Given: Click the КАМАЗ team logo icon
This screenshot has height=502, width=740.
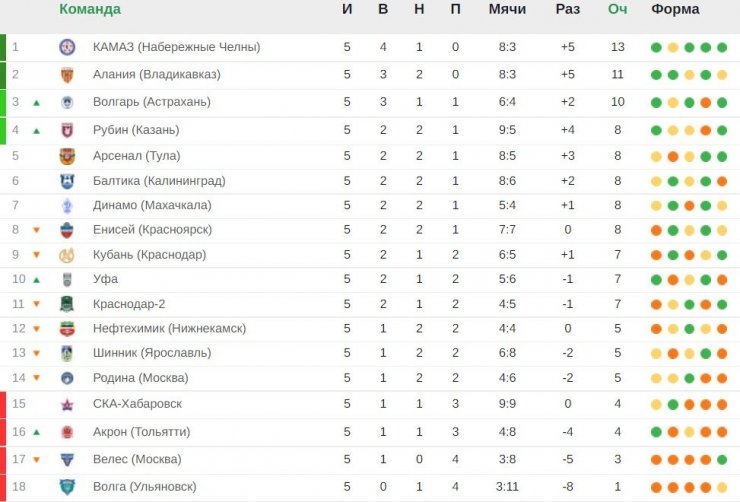Looking at the screenshot, I should [67, 47].
